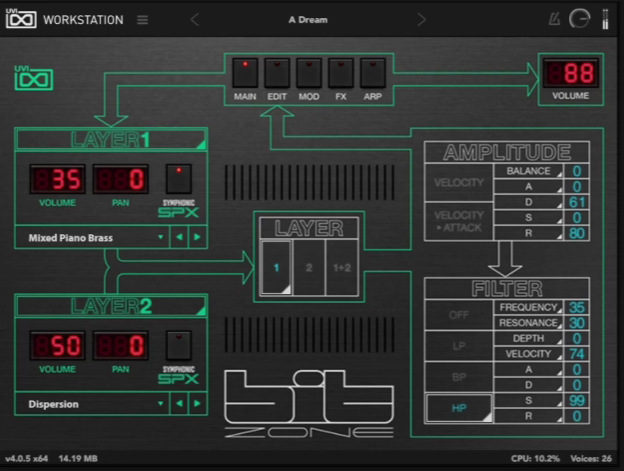Click amplitude BALANCE value
This screenshot has width=624, height=471.
click(x=577, y=171)
